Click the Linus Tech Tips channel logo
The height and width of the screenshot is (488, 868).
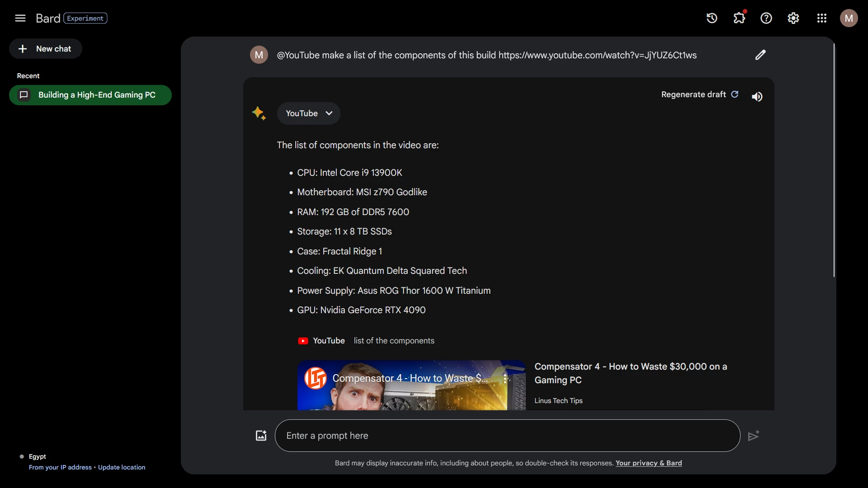tap(316, 378)
